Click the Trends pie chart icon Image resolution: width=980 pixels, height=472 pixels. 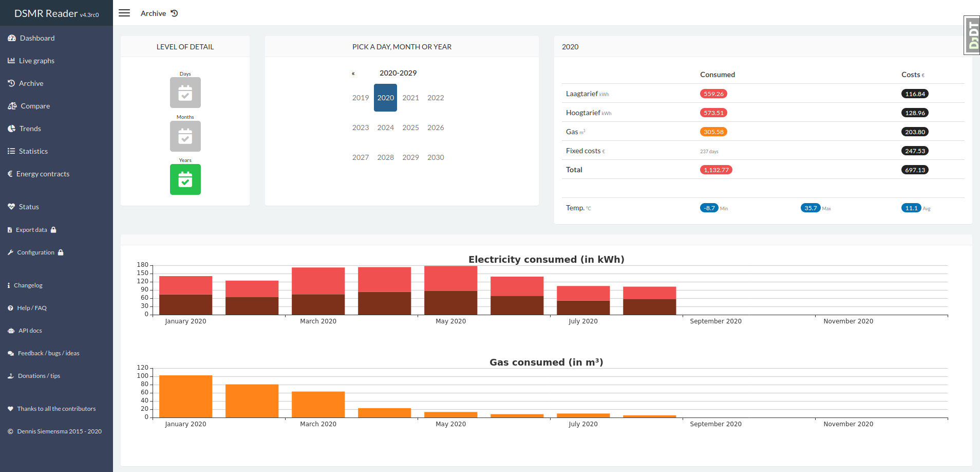11,129
